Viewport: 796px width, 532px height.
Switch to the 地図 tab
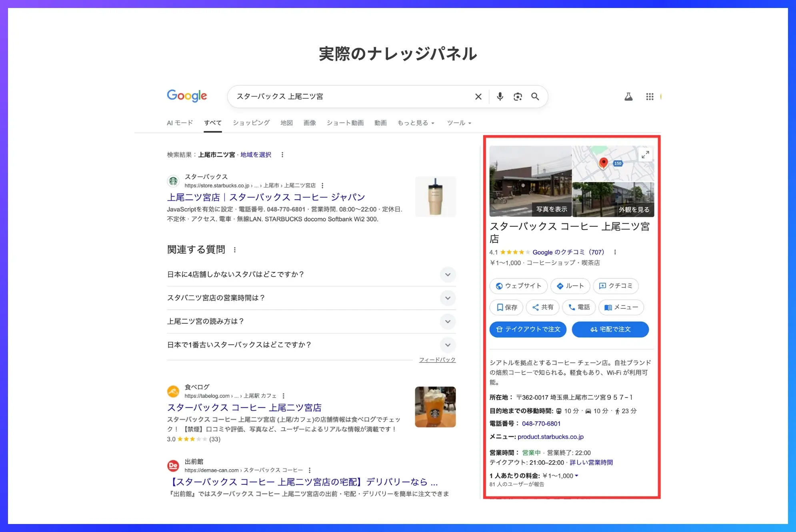coord(286,123)
